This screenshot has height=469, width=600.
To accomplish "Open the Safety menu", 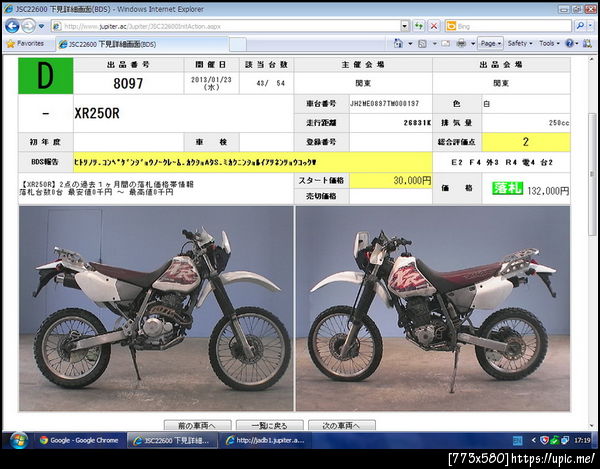I will click(x=520, y=44).
